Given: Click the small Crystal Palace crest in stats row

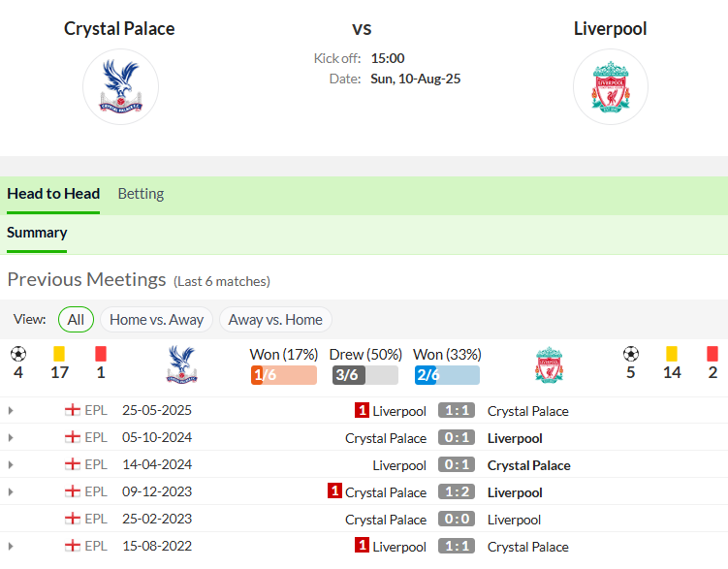Looking at the screenshot, I should pyautogui.click(x=181, y=364).
